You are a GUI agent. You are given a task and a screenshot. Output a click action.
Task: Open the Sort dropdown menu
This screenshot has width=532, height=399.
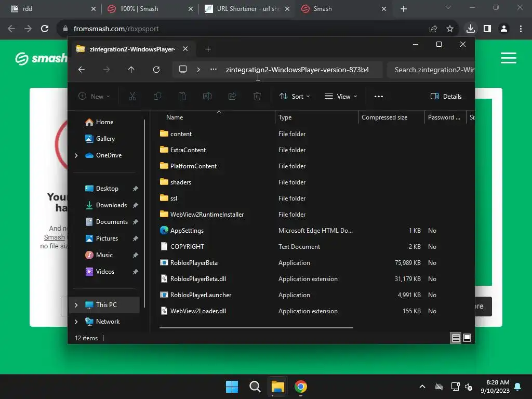click(295, 96)
